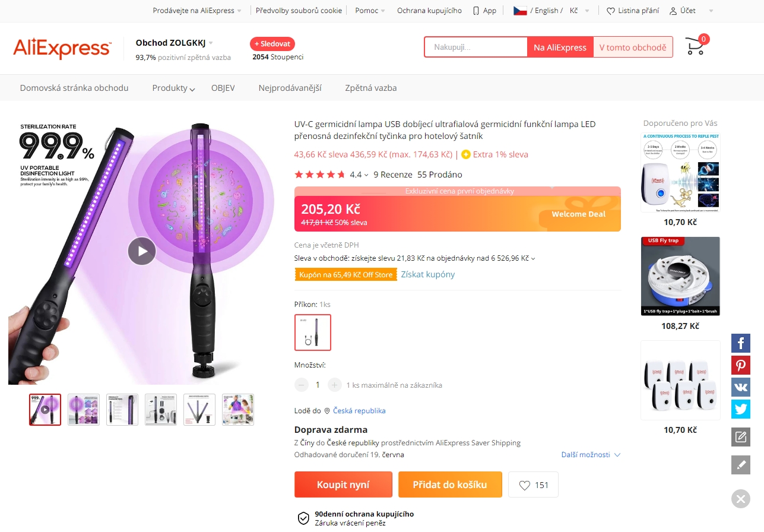Click the Nakupuji search input field
764x532 pixels.
point(475,47)
